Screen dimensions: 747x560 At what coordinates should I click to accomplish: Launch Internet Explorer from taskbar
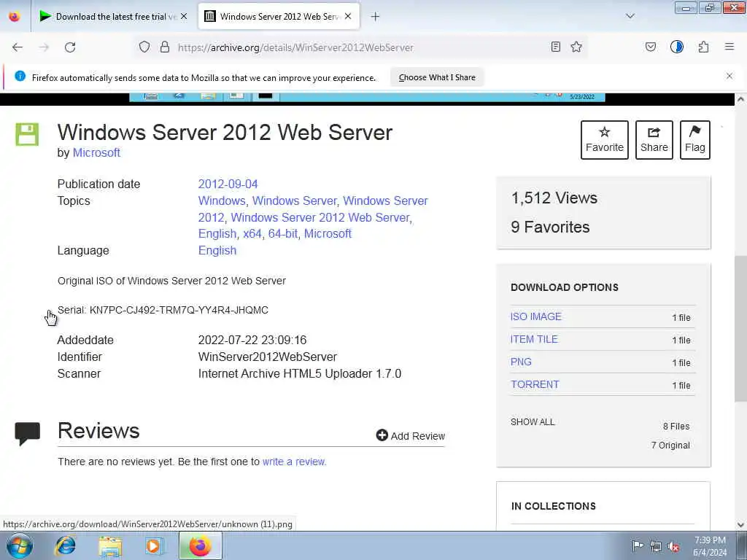coord(65,545)
